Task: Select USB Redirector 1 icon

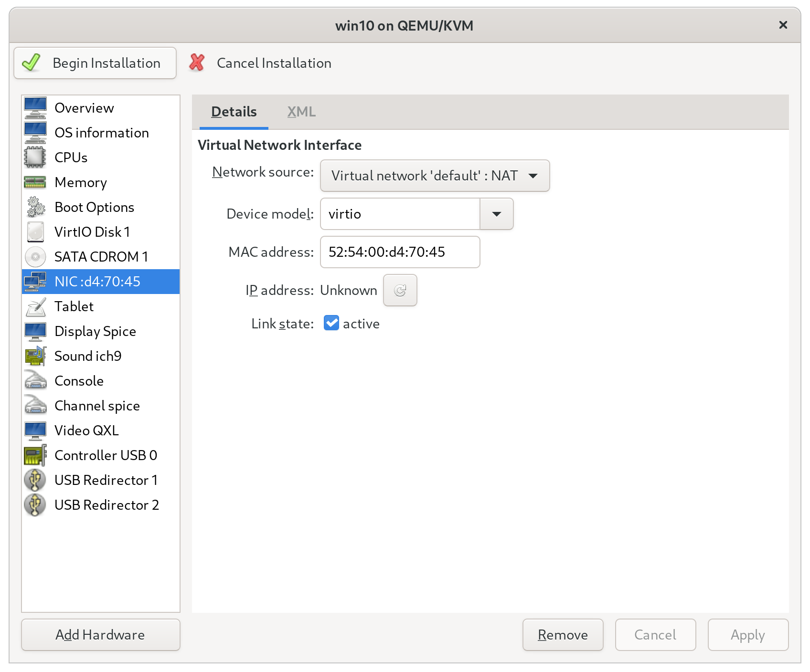Action: click(x=35, y=480)
